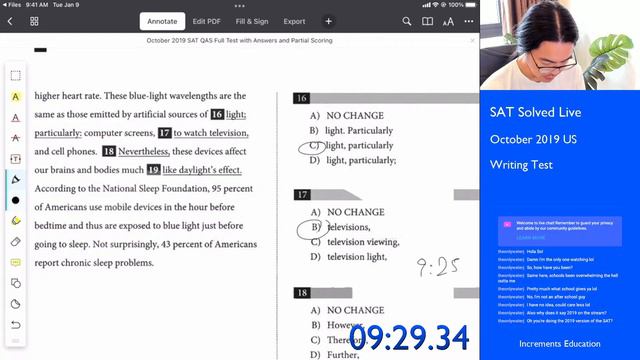Select the yellow comment note tool
This screenshot has height=360, width=640.
[16, 262]
